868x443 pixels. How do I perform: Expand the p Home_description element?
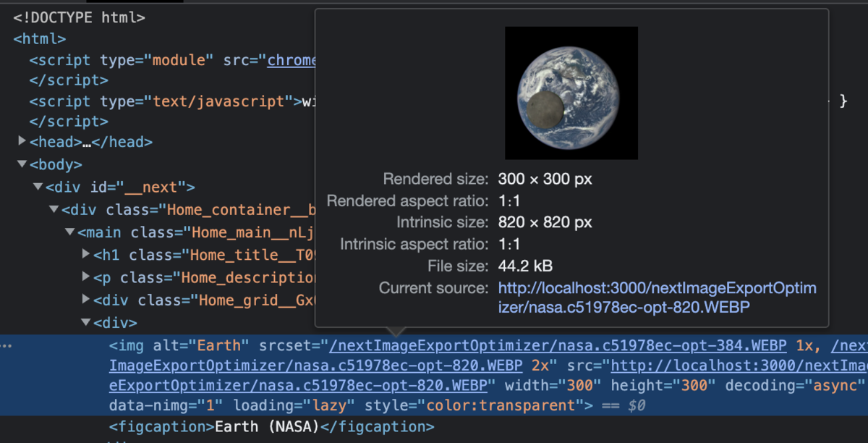86,277
